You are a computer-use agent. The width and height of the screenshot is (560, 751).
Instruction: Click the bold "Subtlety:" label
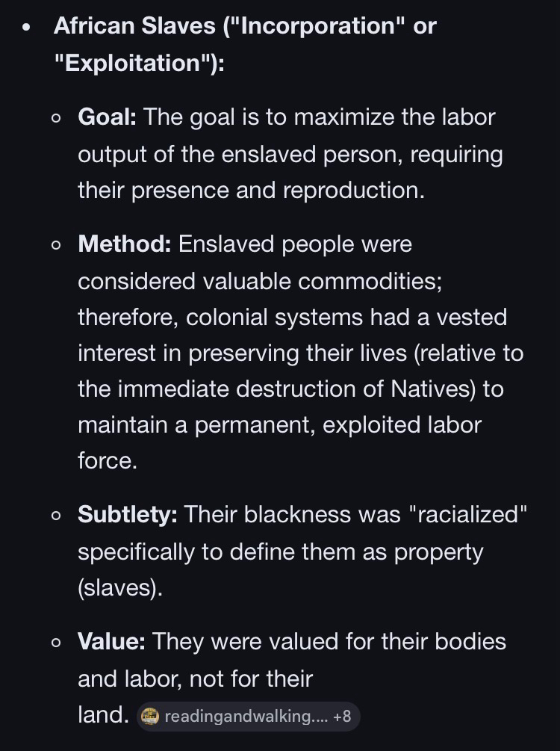click(128, 514)
